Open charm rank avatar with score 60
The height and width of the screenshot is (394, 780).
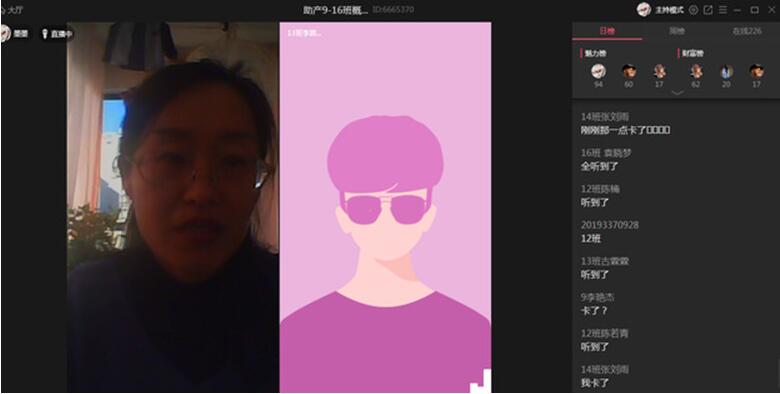(x=629, y=71)
